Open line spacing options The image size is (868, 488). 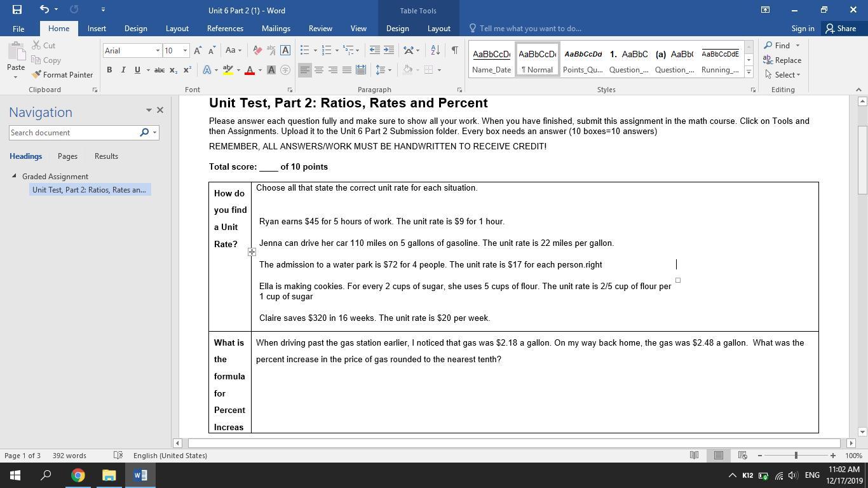383,70
